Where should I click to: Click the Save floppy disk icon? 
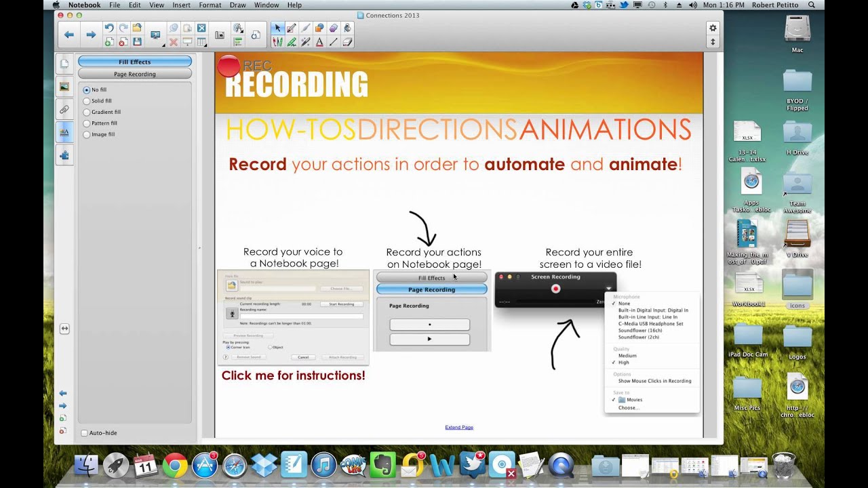[137, 42]
